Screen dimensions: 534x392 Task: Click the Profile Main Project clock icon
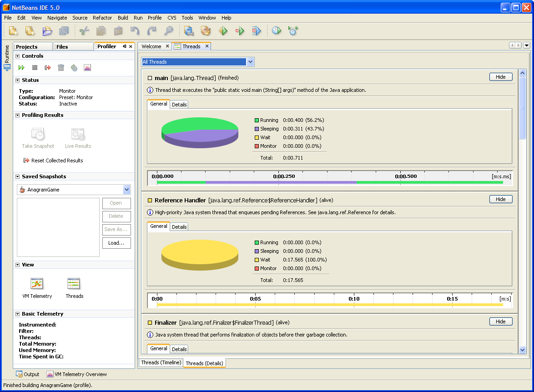(277, 31)
